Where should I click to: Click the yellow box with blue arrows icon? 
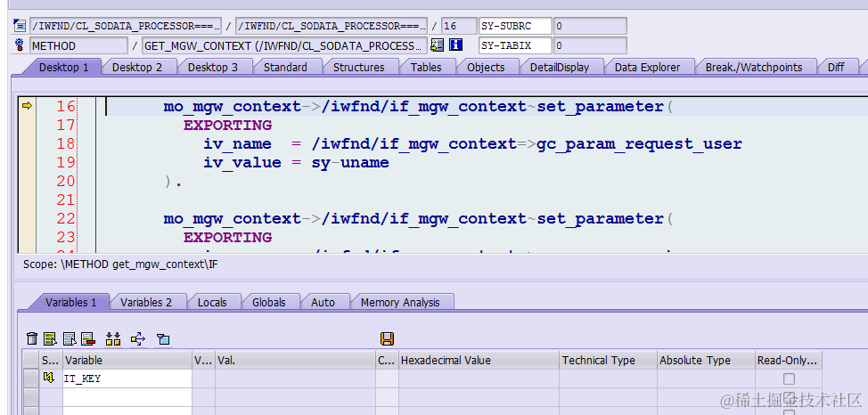138,338
